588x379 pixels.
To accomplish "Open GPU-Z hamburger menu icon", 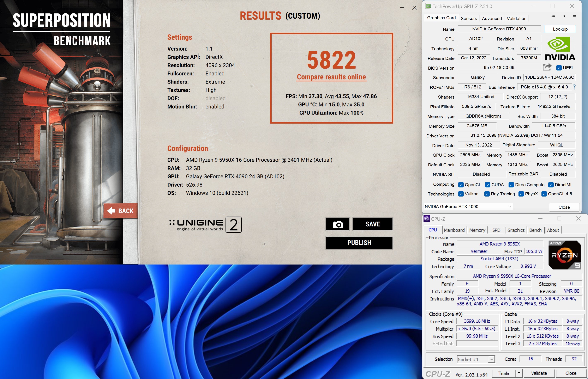I will click(x=575, y=16).
